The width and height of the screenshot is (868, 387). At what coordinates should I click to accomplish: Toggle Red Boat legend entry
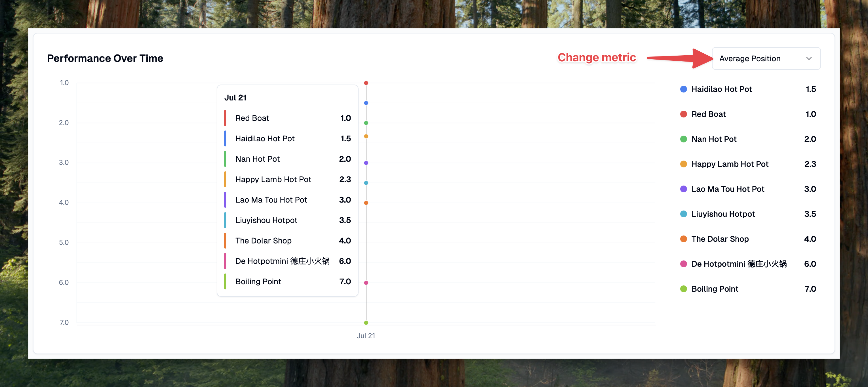[x=708, y=114]
